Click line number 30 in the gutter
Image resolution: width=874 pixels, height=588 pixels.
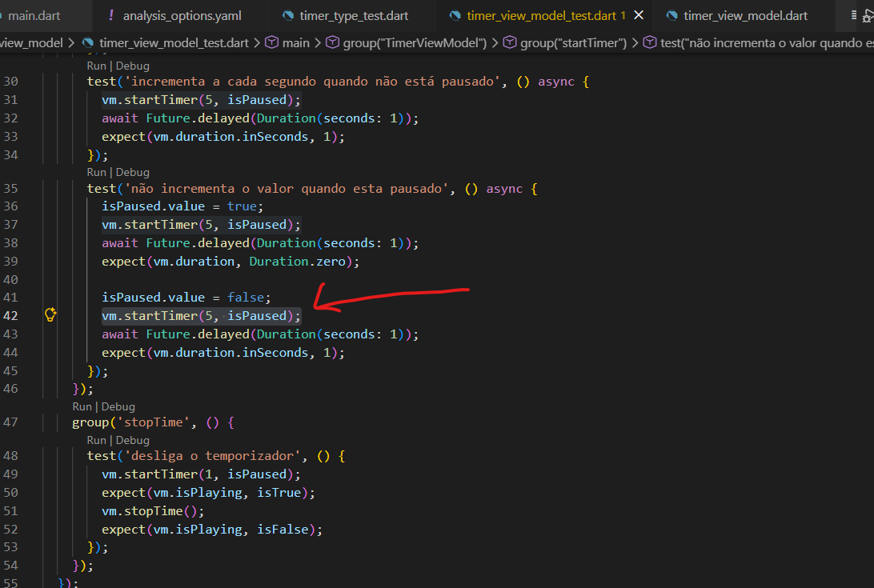[10, 82]
